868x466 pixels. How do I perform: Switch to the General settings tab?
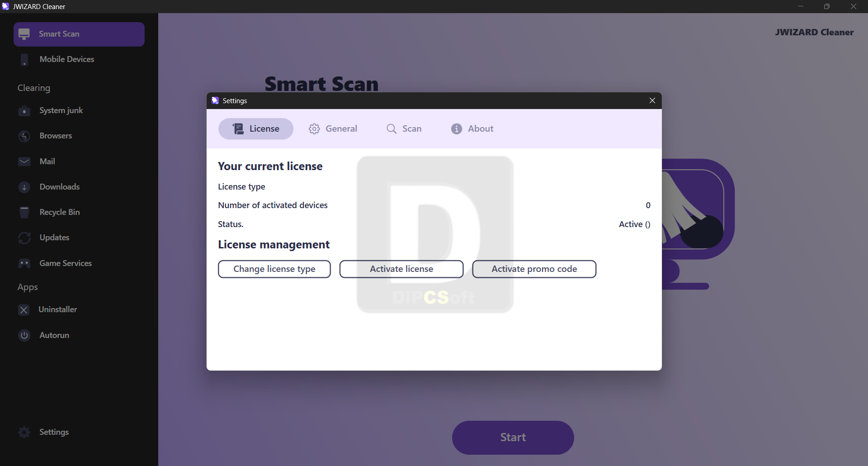(x=333, y=129)
